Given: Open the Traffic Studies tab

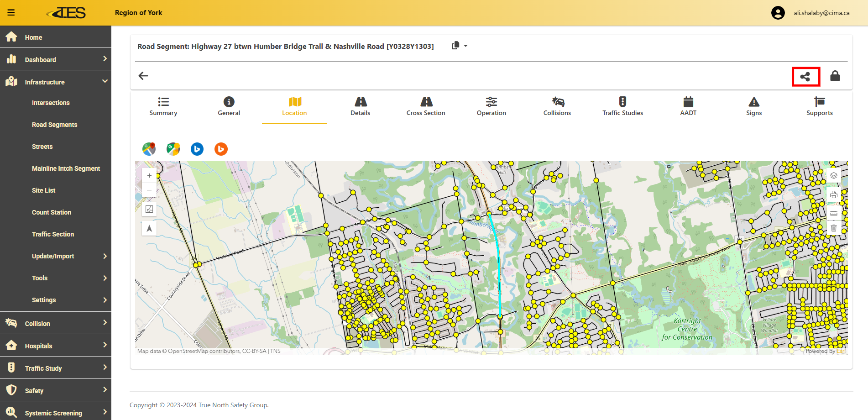Looking at the screenshot, I should pyautogui.click(x=622, y=106).
